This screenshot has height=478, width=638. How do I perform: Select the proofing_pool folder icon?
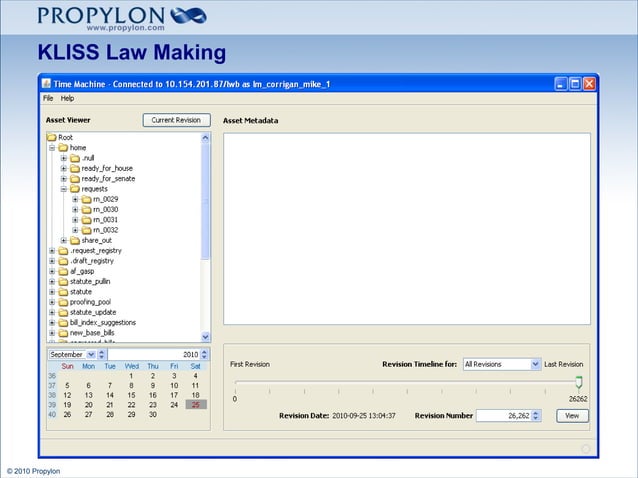click(63, 302)
